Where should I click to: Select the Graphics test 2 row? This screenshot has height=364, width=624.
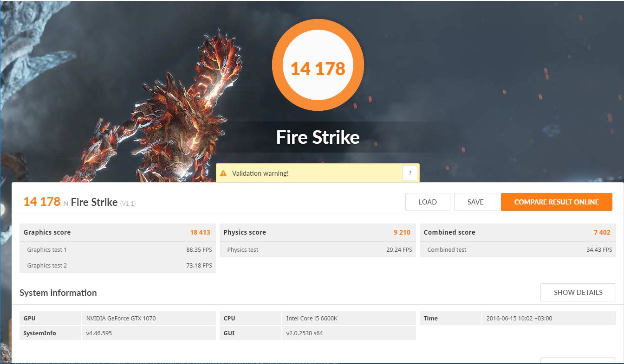click(117, 265)
